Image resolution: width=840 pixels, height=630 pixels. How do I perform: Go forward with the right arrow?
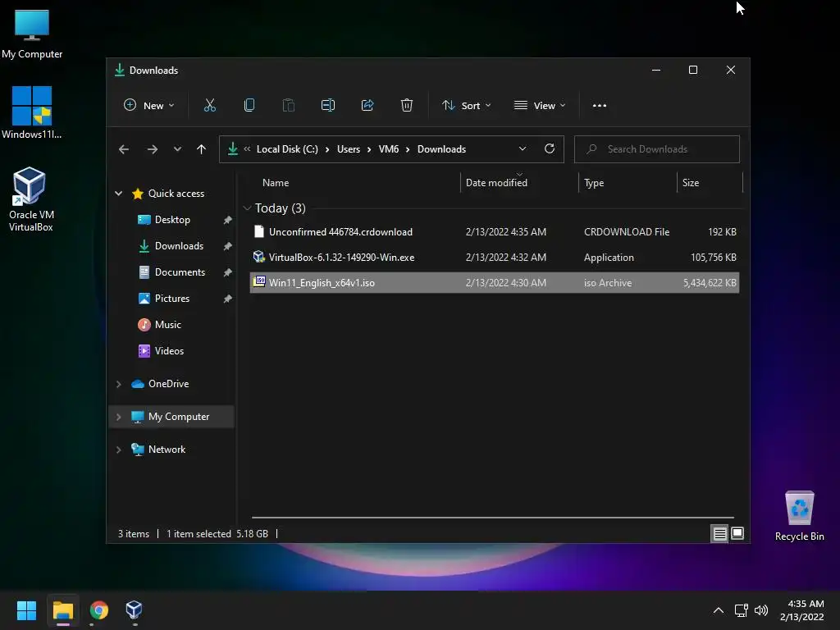[153, 149]
